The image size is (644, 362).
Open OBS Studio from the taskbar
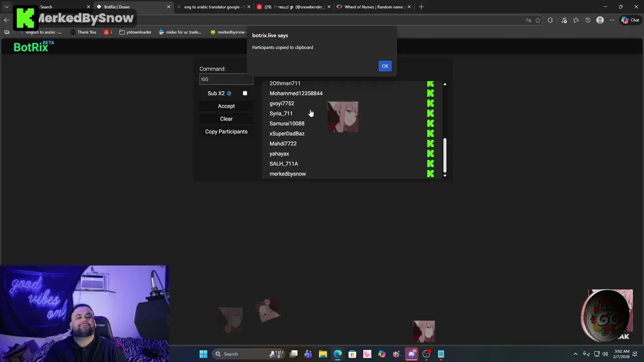(426, 354)
